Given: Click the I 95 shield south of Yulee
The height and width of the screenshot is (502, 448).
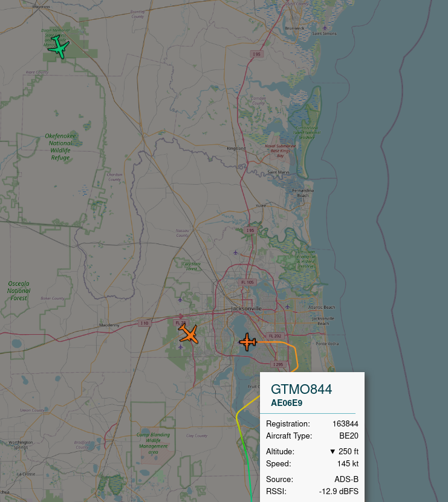Looking at the screenshot, I should tap(250, 230).
